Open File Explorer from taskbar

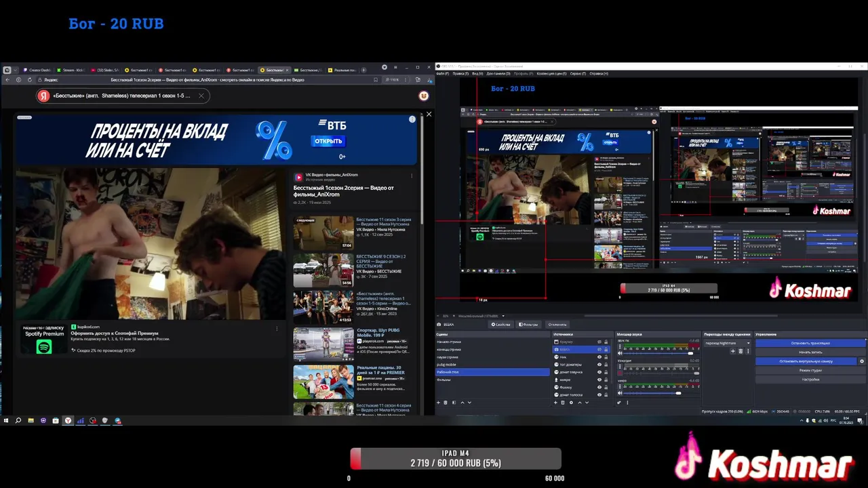coord(31,420)
